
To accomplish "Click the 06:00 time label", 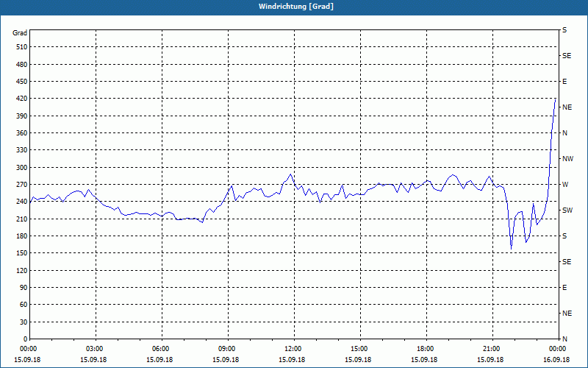I will click(159, 349).
